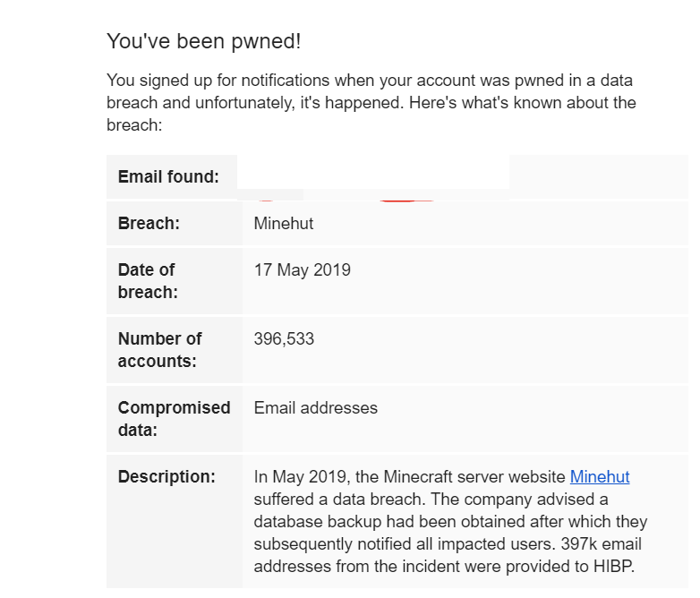Click the "Compromised data:" label
This screenshot has width=700, height=598.
[x=175, y=419]
